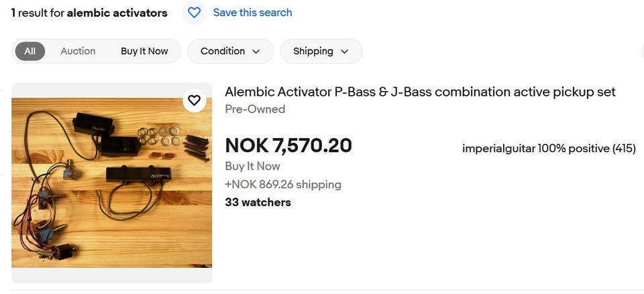The image size is (644, 294).
Task: Switch to the Auction filter
Action: 78,51
